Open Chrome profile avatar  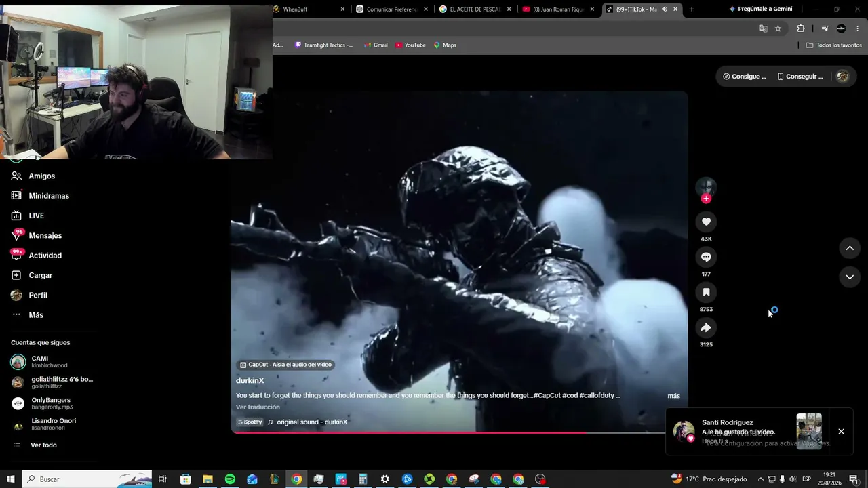pyautogui.click(x=842, y=28)
